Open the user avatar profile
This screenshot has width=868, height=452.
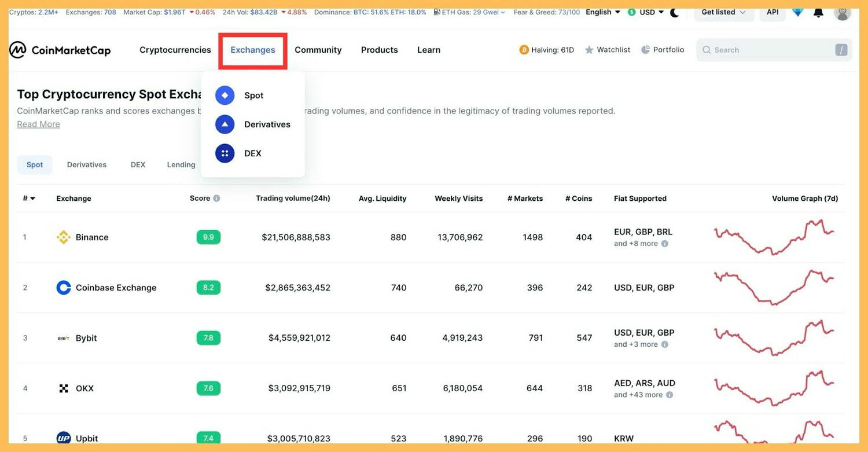pos(843,12)
